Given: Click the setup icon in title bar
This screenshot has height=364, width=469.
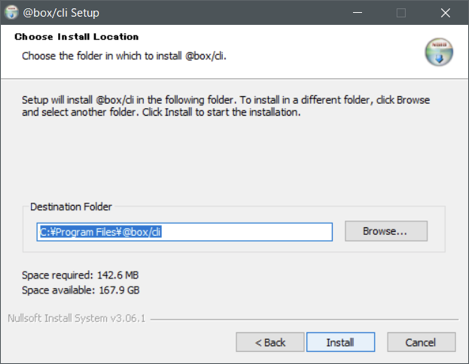Looking at the screenshot, I should pyautogui.click(x=11, y=13).
